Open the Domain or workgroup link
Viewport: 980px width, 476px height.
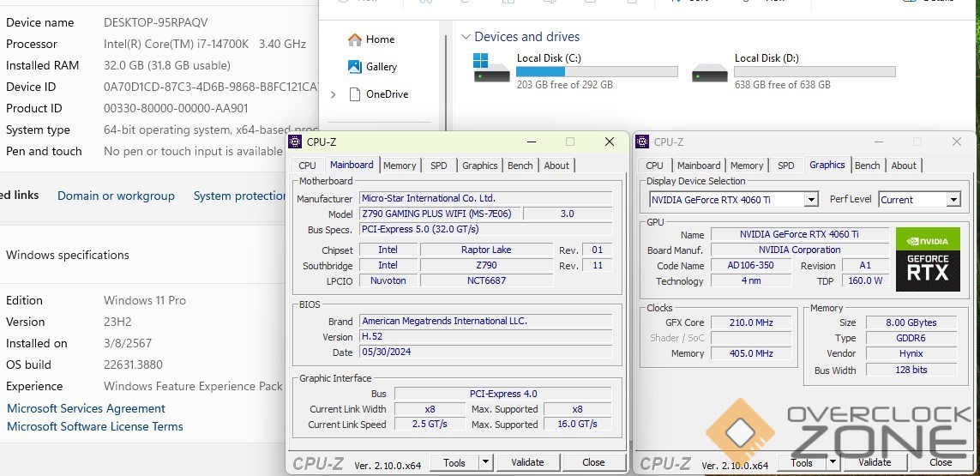pos(116,196)
